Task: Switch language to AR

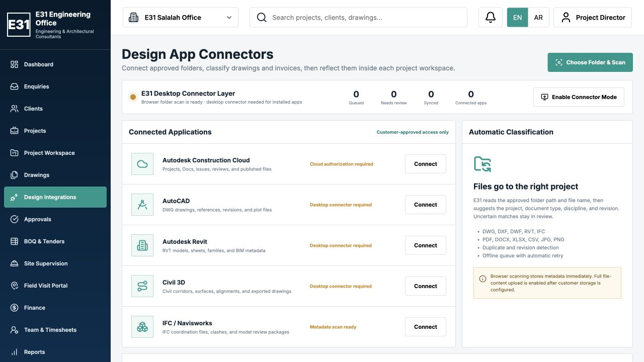Action: (x=538, y=17)
